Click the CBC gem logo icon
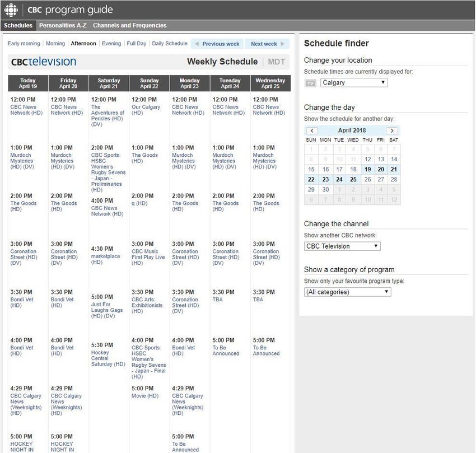Screen dimensions: 476x453 [x=11, y=10]
